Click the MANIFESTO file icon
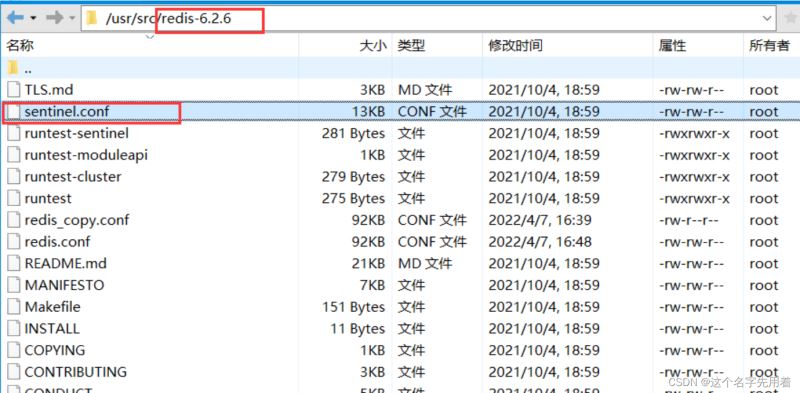 coord(14,285)
